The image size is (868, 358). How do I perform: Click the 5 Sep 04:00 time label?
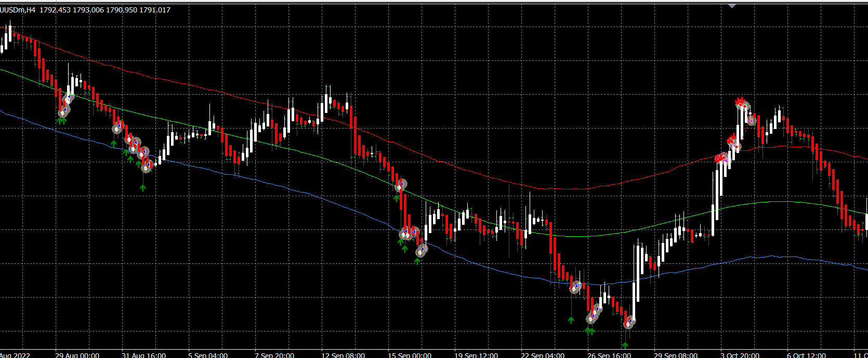[208, 355]
